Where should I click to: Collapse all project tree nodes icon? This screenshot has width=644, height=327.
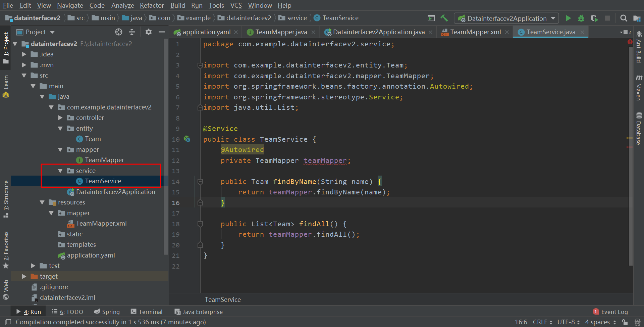[132, 32]
